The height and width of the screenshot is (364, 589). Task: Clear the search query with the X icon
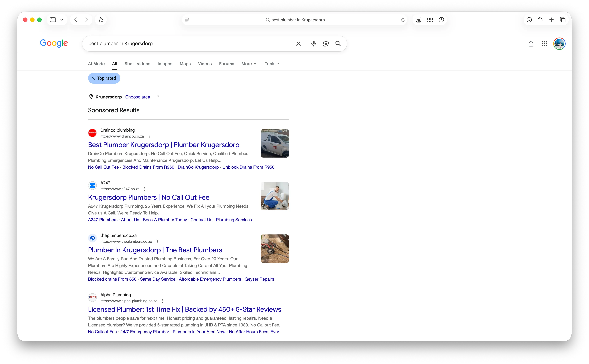tap(298, 44)
